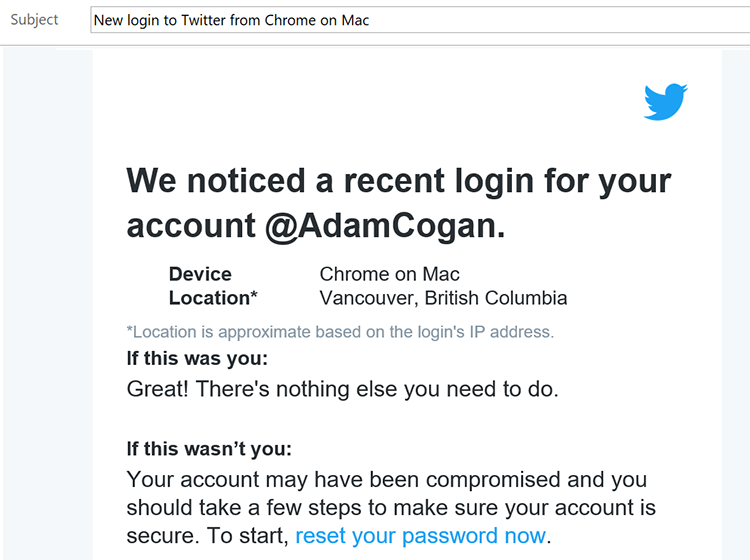Click the word 'account' before @AdamCogan
Viewport: 750px width, 560px height.
(x=191, y=227)
